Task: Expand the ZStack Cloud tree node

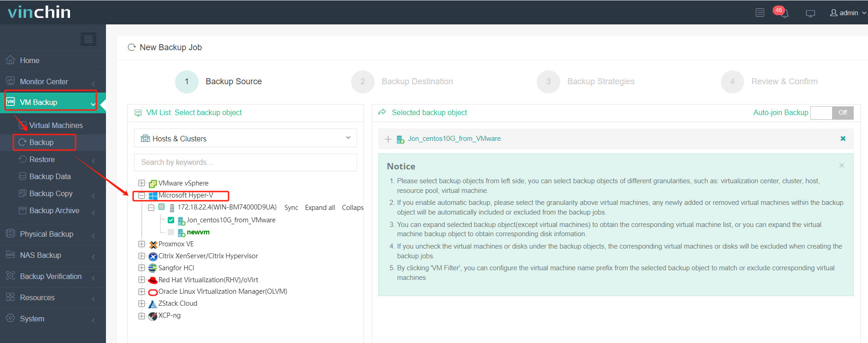Action: 142,303
